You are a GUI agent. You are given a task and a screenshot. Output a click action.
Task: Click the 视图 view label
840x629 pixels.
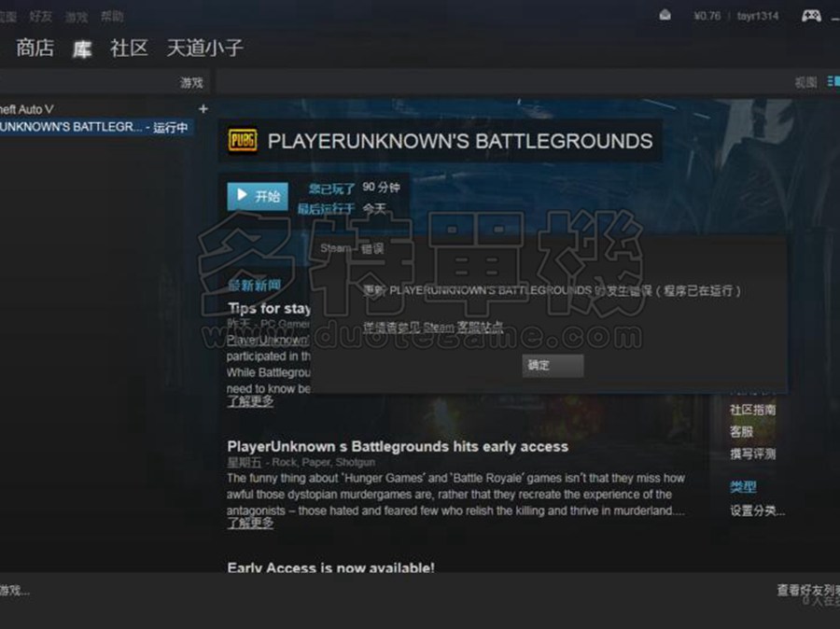[805, 82]
